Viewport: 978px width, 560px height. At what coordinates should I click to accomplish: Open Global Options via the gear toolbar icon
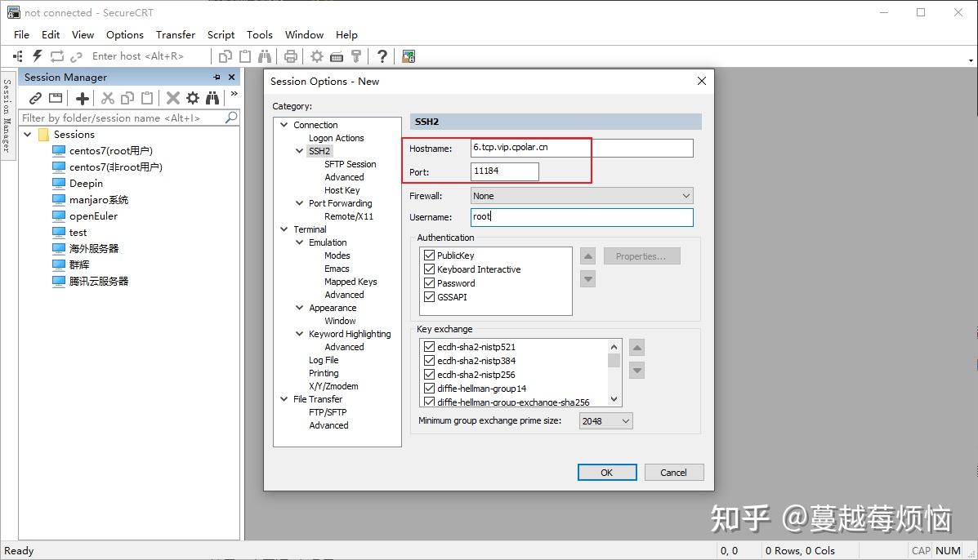[316, 56]
